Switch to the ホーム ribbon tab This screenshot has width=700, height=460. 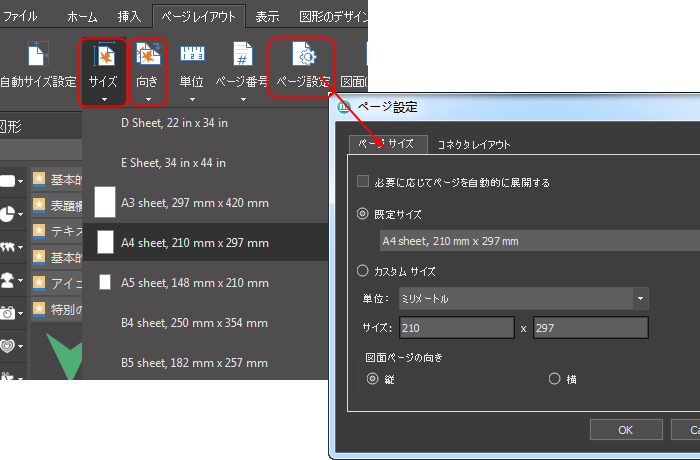[83, 17]
